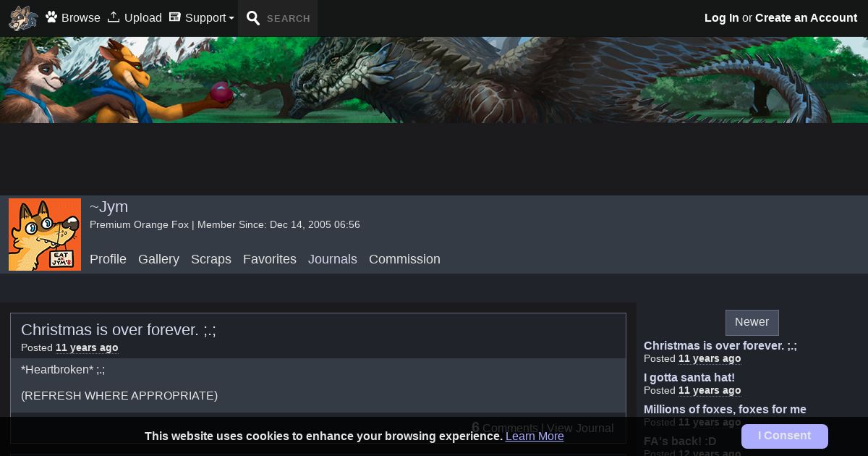Click the Upload arrow icon
868x456 pixels.
[x=114, y=17]
